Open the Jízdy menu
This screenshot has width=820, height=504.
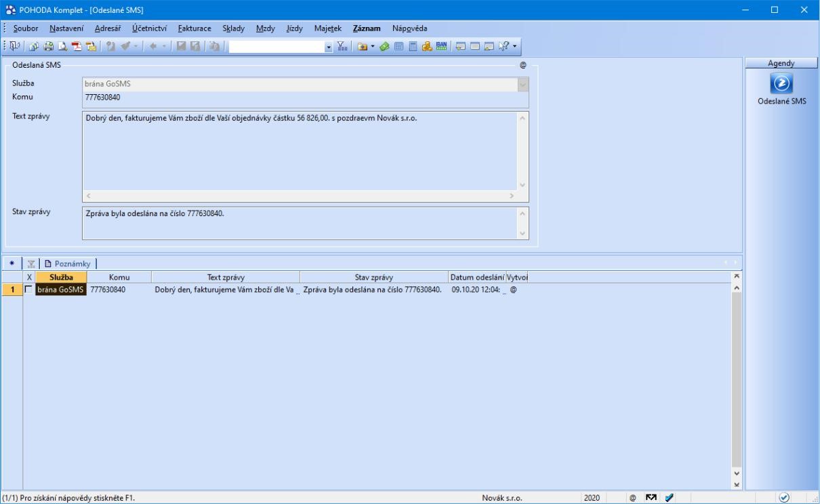tap(295, 28)
